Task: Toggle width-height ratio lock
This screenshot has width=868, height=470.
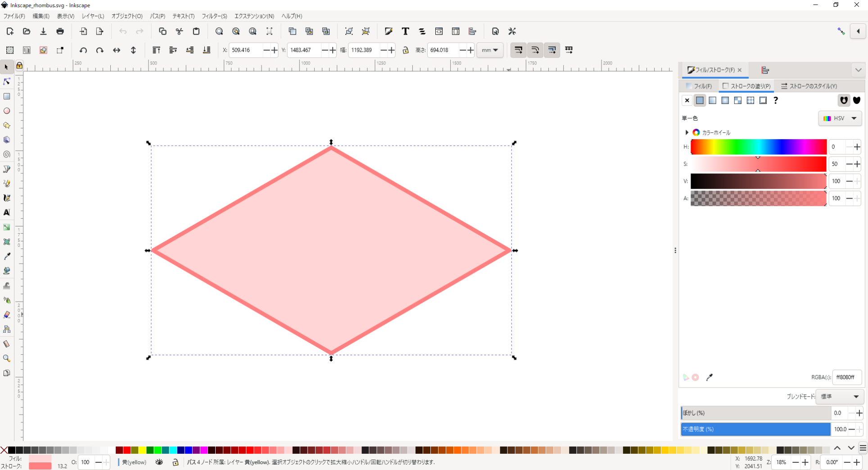Action: point(406,50)
